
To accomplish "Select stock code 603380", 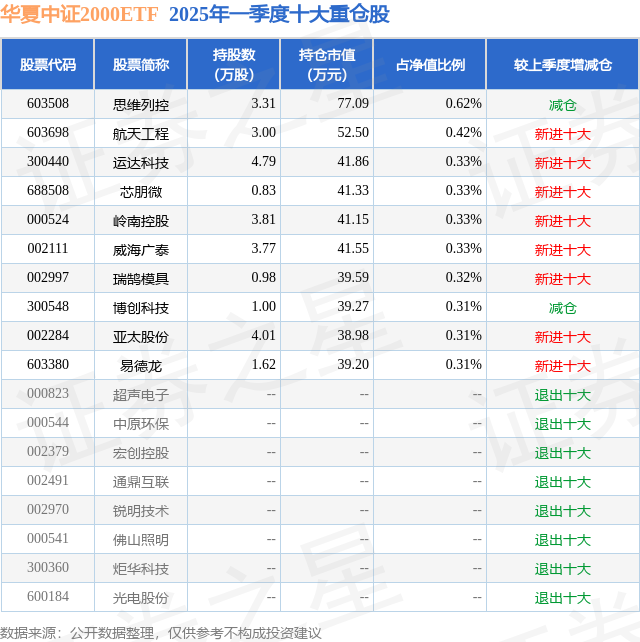I will pyautogui.click(x=48, y=365).
